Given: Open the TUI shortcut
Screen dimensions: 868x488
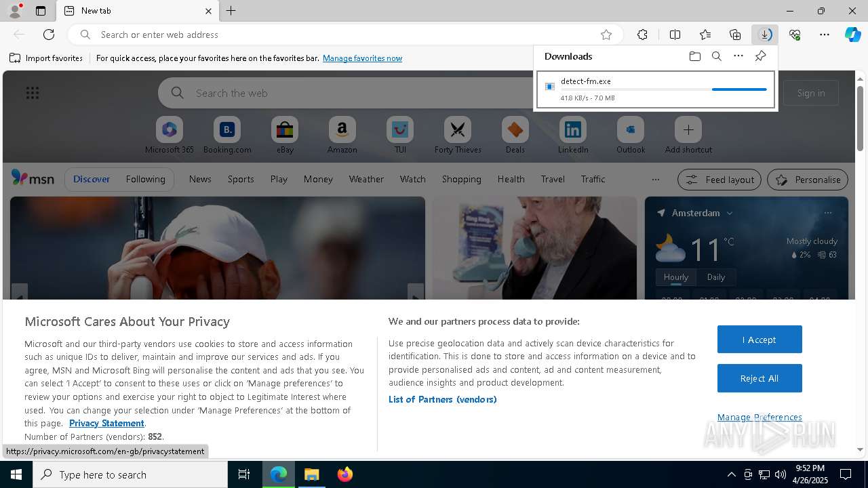Looking at the screenshot, I should [x=400, y=135].
